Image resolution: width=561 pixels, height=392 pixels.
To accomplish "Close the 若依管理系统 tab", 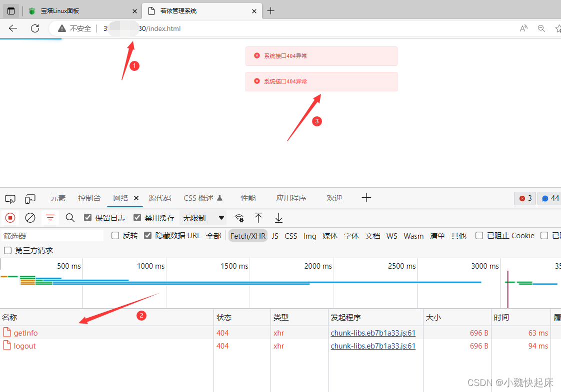I will (x=254, y=11).
